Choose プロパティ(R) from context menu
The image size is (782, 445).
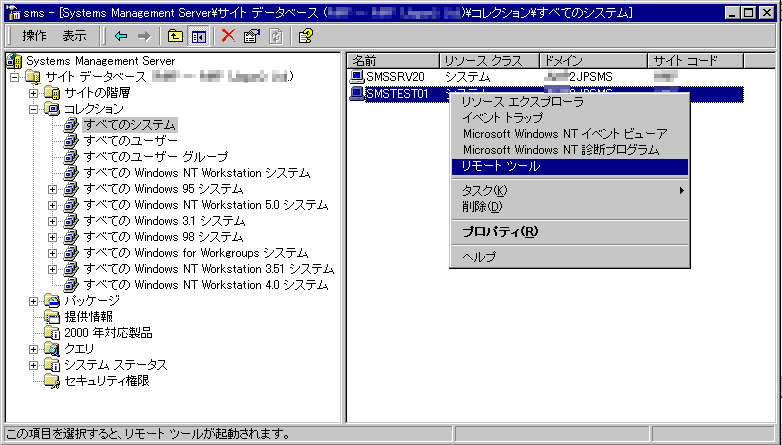(570, 232)
